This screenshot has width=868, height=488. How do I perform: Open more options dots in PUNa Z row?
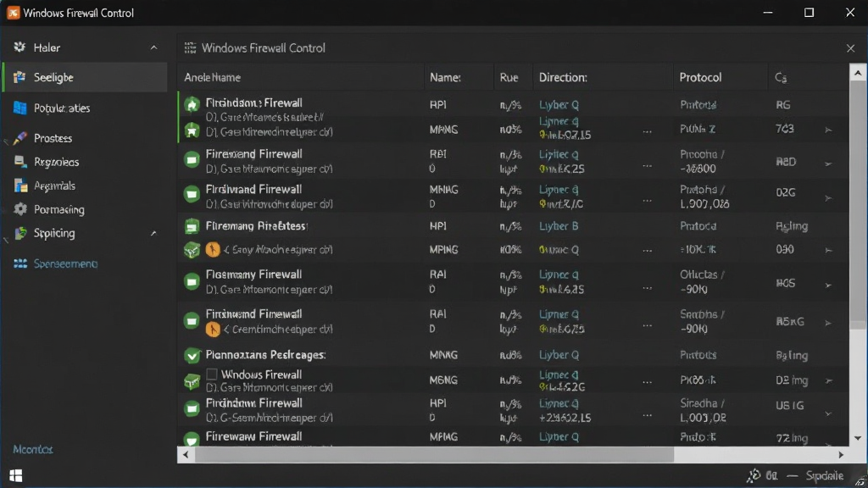(647, 132)
